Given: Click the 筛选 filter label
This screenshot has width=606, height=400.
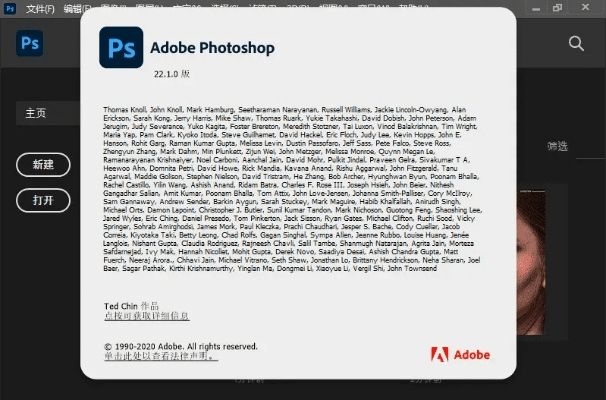Looking at the screenshot, I should tap(557, 146).
